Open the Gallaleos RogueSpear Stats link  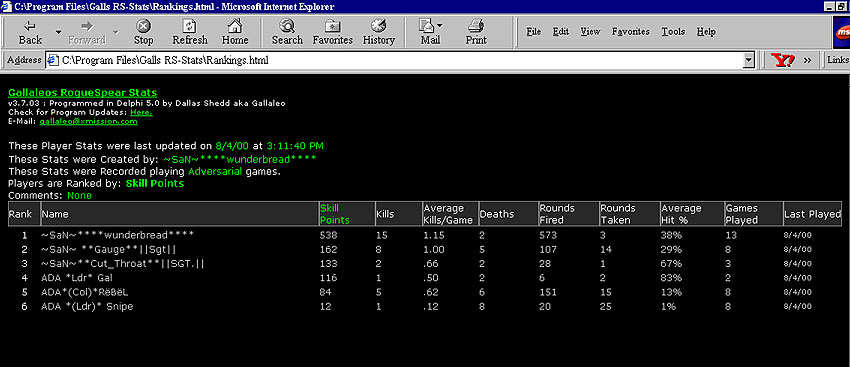pos(82,93)
